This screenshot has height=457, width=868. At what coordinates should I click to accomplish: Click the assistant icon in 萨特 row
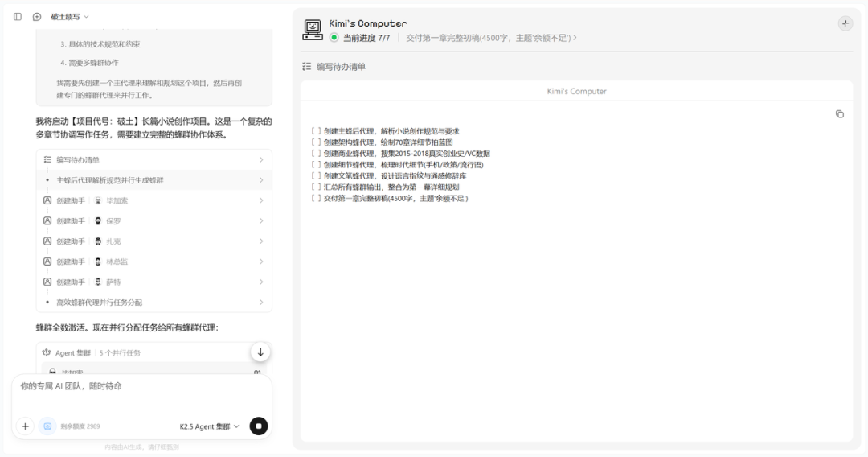click(x=47, y=282)
